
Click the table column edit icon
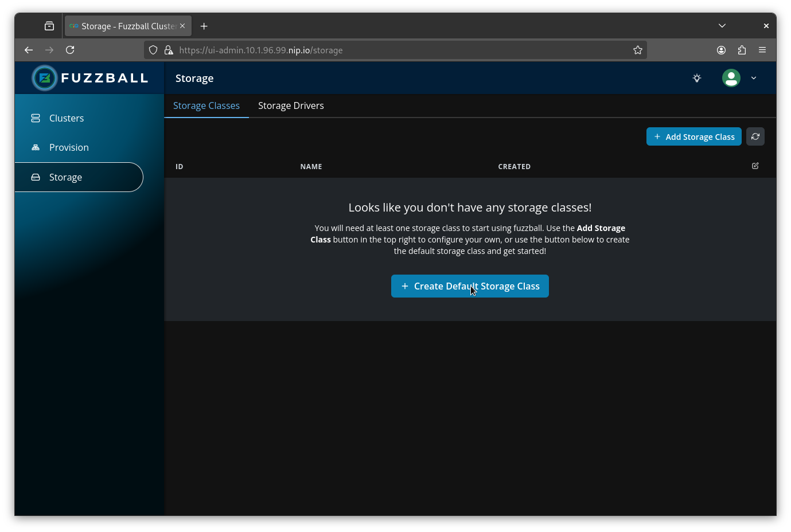coord(755,166)
